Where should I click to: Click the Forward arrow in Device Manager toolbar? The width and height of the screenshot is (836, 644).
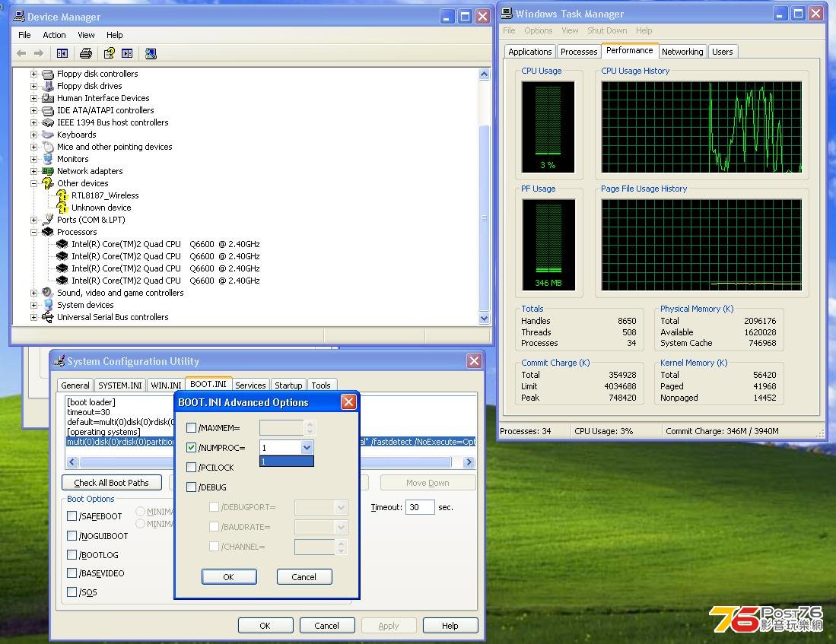click(38, 53)
